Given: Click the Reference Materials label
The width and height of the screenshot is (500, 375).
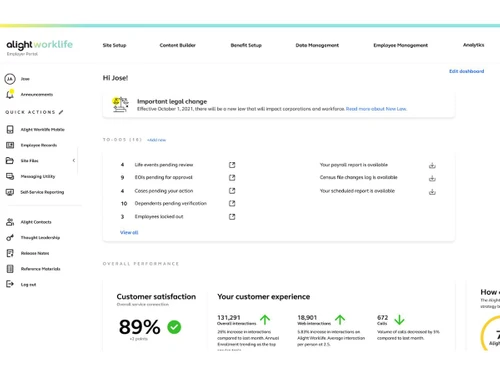Looking at the screenshot, I should point(40,269).
